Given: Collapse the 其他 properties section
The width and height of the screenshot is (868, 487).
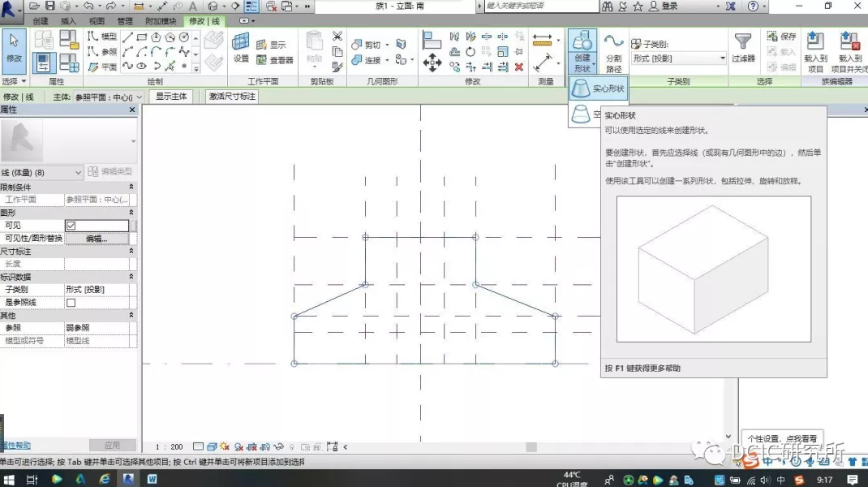Looking at the screenshot, I should pos(131,315).
